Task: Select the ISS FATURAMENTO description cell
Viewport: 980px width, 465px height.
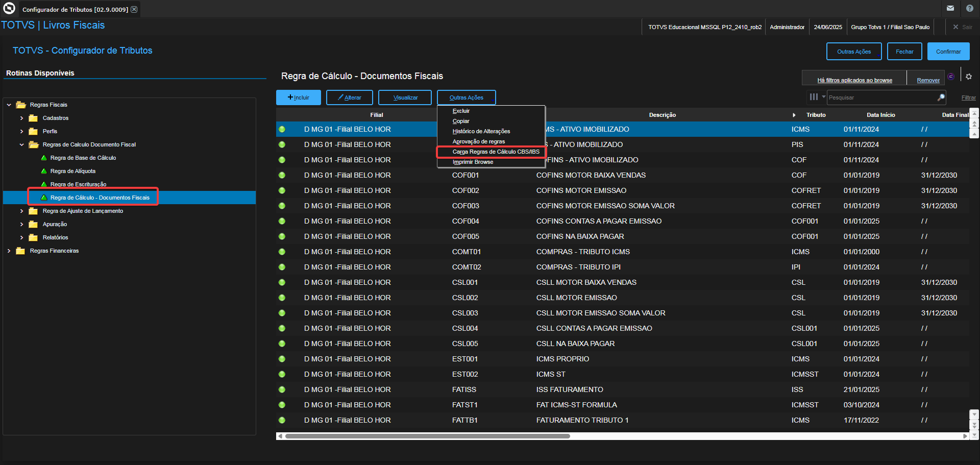Action: [570, 389]
